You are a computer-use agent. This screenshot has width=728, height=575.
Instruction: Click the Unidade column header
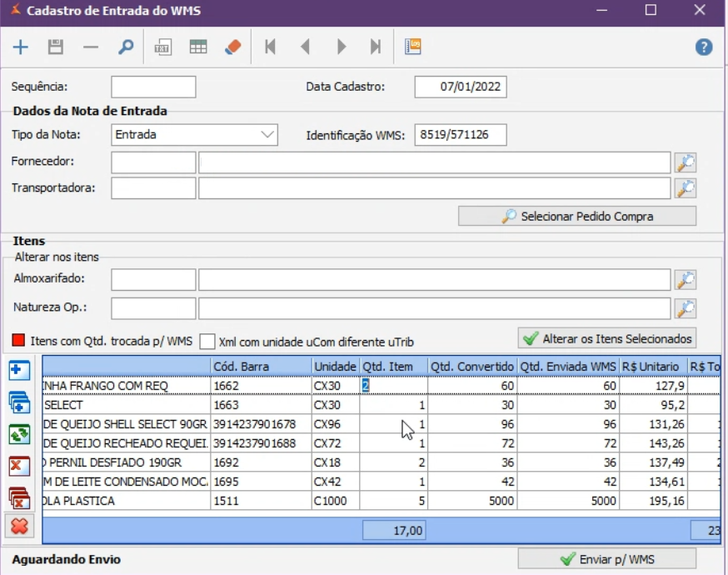(x=335, y=367)
